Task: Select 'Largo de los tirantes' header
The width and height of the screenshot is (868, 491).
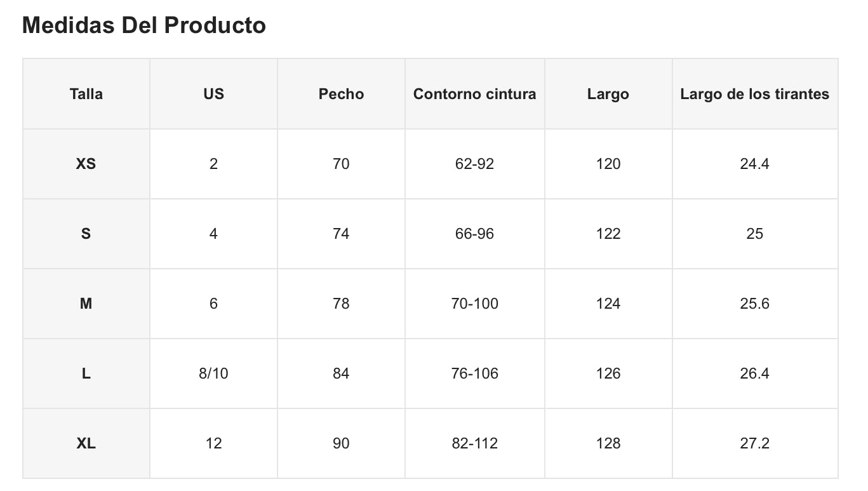Action: [x=754, y=94]
